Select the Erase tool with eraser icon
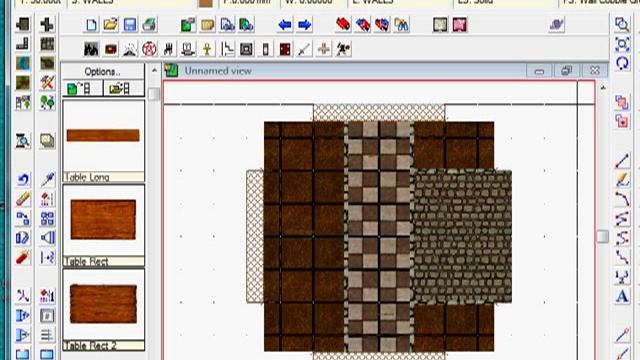The width and height of the screenshot is (640, 360). 23,199
